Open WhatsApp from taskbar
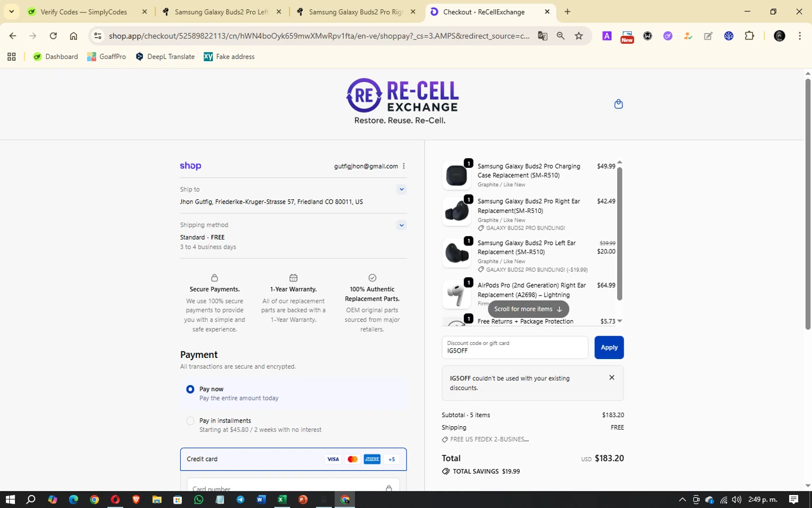This screenshot has height=508, width=812. [199, 499]
